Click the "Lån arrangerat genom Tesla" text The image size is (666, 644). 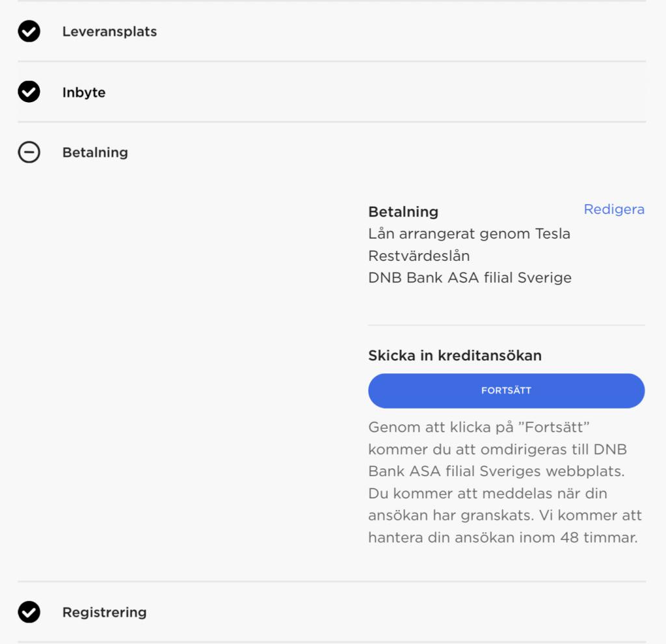[469, 234]
